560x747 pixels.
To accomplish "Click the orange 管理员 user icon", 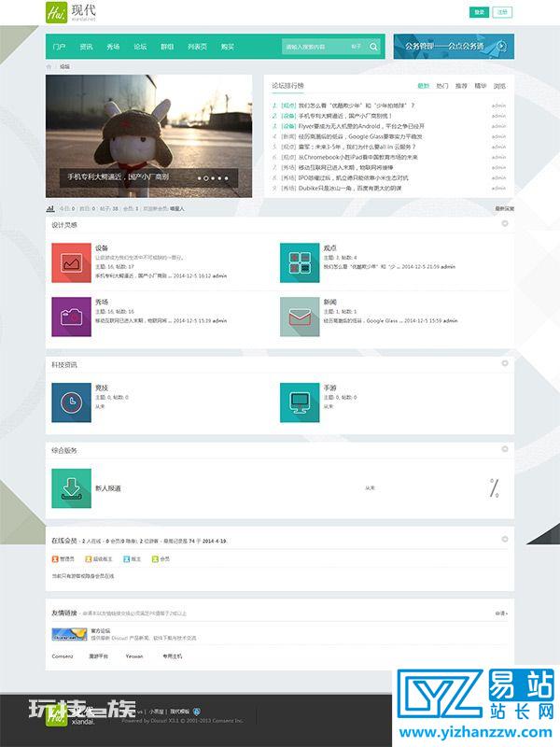I will [55, 558].
